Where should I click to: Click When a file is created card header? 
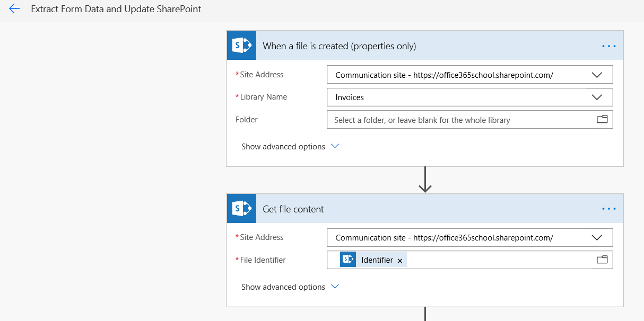425,46
